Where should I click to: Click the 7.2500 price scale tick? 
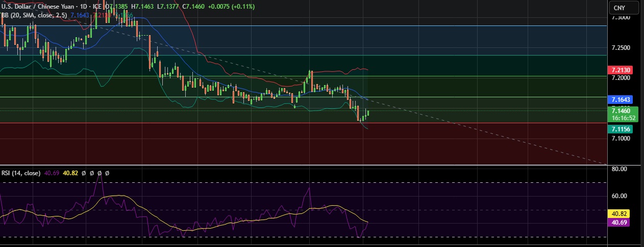click(x=620, y=48)
